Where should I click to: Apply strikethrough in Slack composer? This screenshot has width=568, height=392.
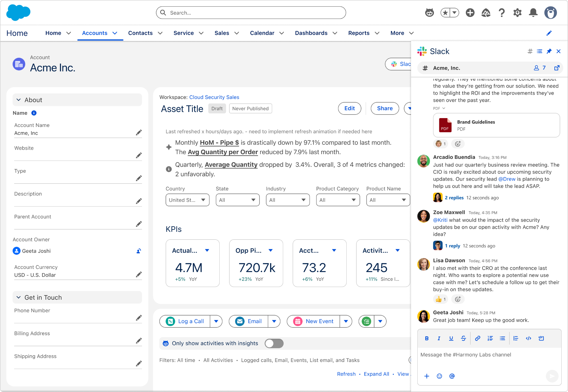pos(463,338)
